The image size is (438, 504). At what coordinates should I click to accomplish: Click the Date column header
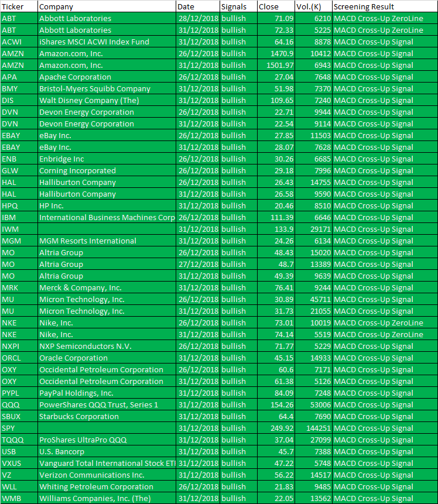pos(198,6)
